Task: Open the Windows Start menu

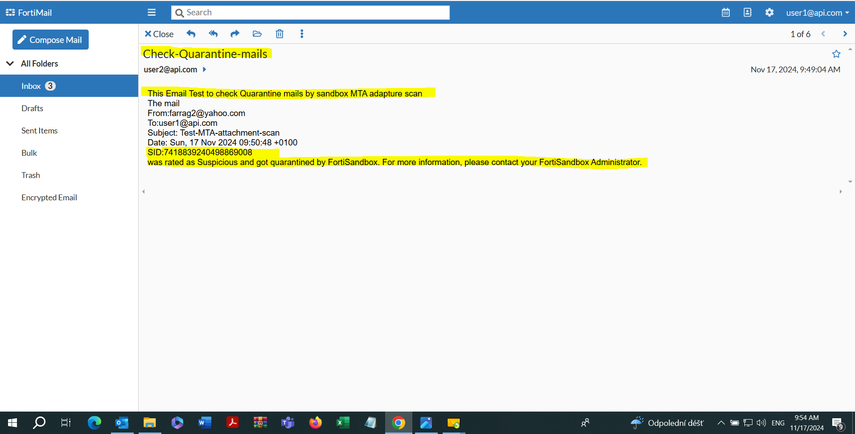Action: [x=12, y=423]
